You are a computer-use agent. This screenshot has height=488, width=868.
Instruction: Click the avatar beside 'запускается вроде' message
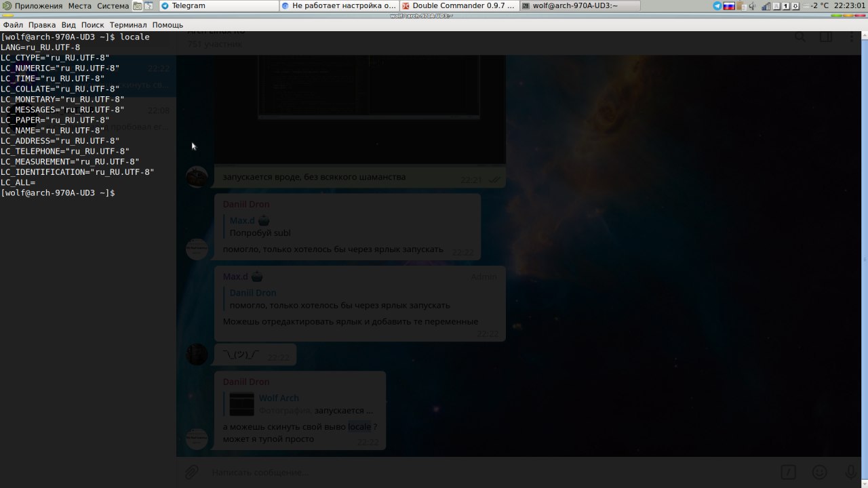pos(197,177)
